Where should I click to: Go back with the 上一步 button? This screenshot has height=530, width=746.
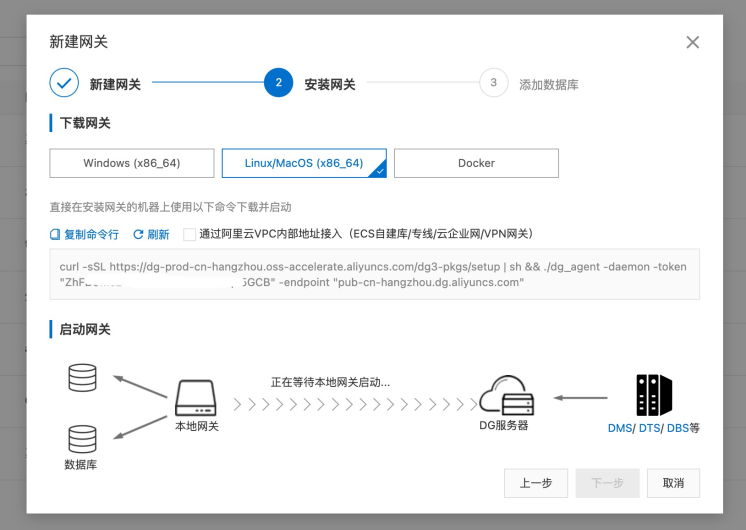point(536,483)
